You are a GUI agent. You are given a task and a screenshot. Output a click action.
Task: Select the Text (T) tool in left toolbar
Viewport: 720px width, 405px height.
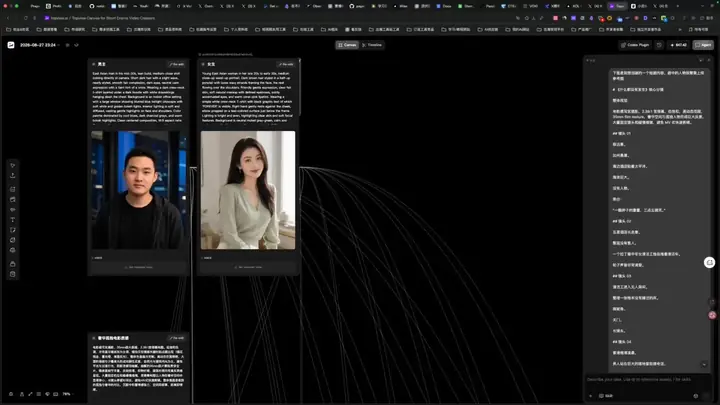pos(13,220)
